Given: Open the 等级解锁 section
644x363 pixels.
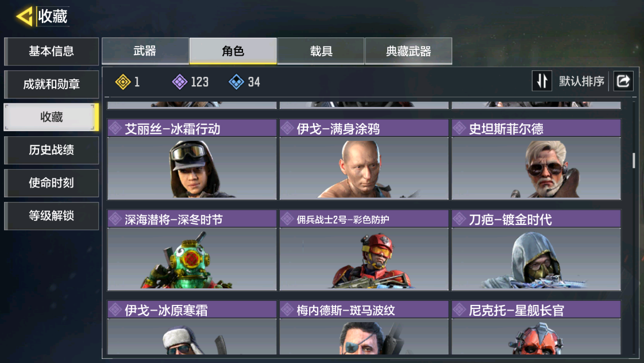Looking at the screenshot, I should [x=51, y=216].
